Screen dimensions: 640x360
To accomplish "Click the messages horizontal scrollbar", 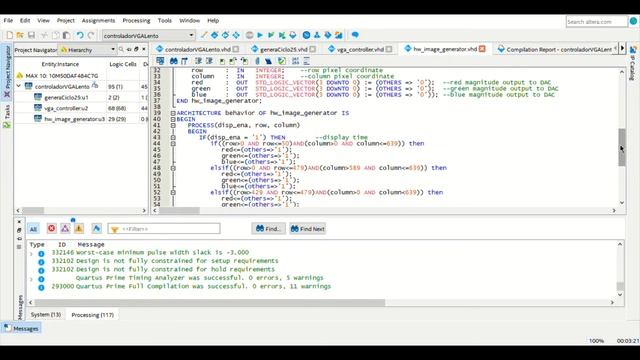I will 210,302.
